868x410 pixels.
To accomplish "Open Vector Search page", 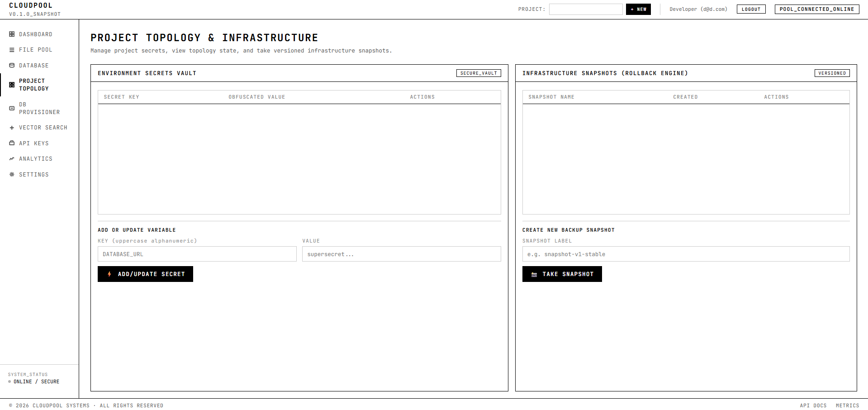I will 39,128.
